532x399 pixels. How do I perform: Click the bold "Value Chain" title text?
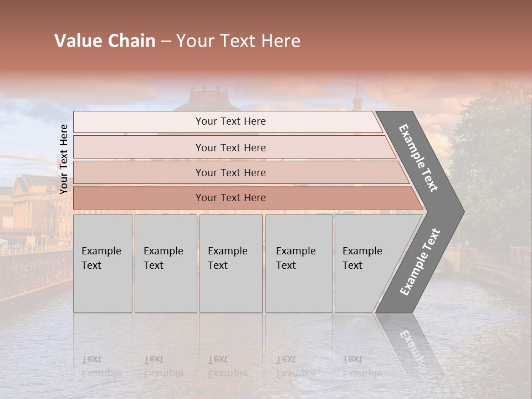pos(105,41)
